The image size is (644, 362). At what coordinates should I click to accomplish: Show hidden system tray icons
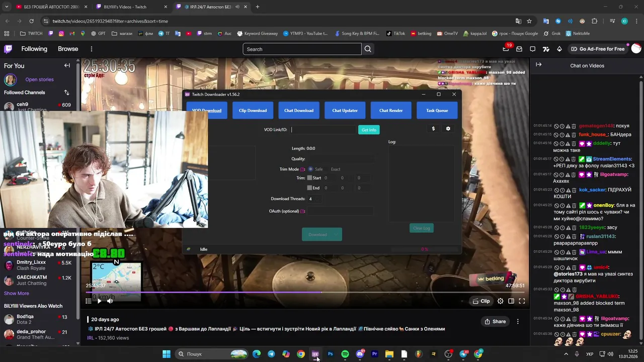tap(566, 354)
